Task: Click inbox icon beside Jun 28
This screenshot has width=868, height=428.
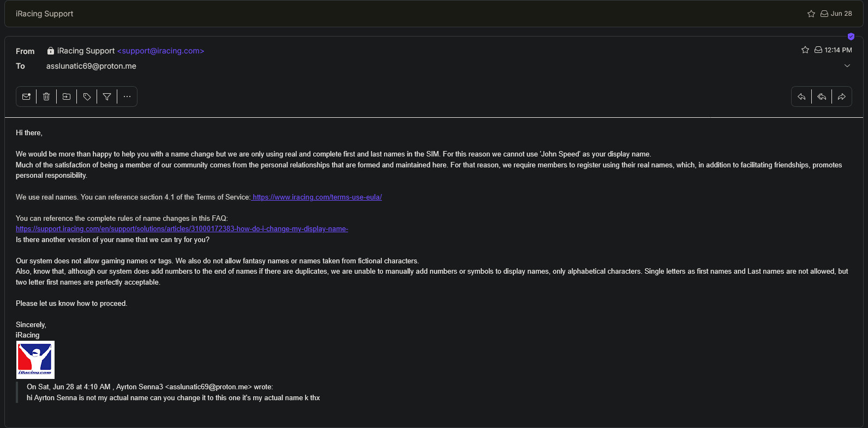Action: pyautogui.click(x=824, y=14)
